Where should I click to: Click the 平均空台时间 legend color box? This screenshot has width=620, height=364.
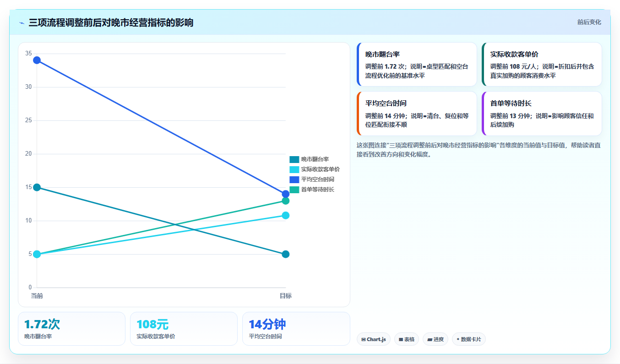[294, 179]
